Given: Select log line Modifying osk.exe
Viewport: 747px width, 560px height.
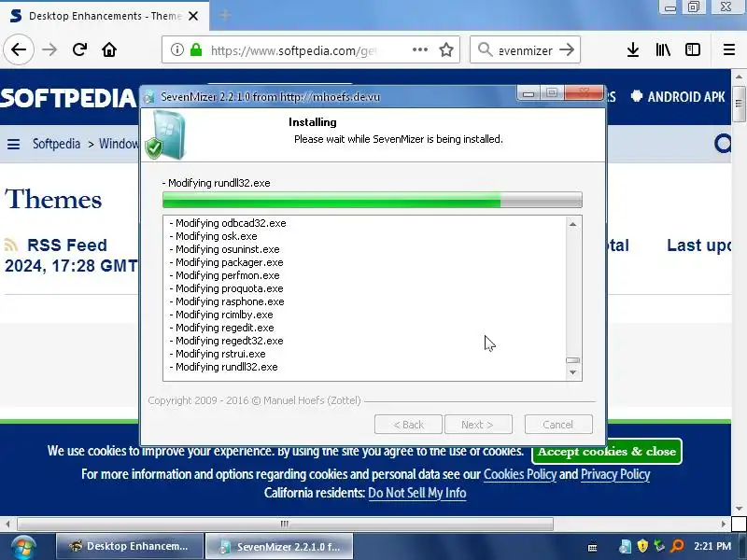Looking at the screenshot, I should (x=213, y=236).
